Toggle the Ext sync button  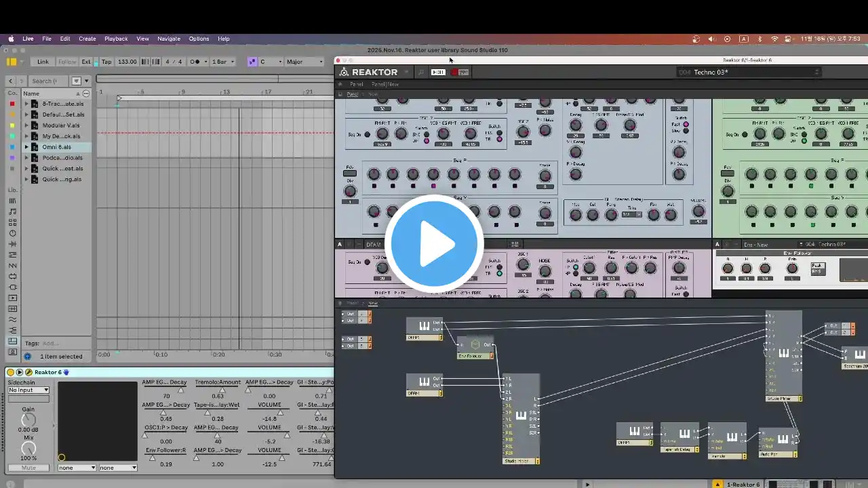pos(86,62)
